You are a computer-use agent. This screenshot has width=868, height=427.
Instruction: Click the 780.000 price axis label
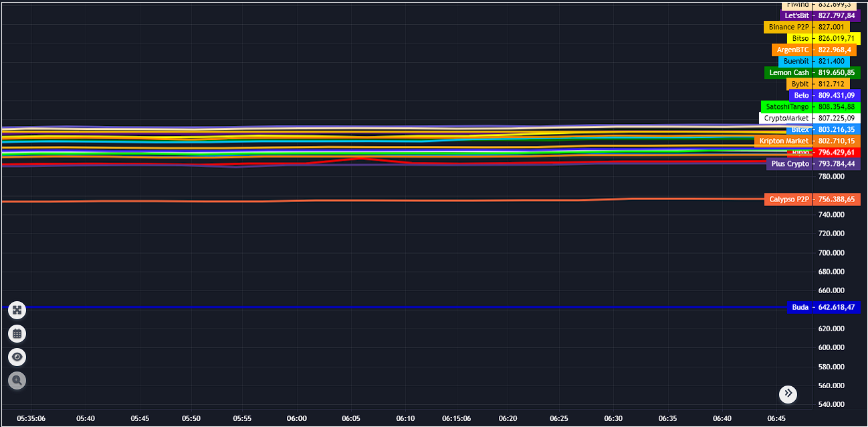pos(831,176)
